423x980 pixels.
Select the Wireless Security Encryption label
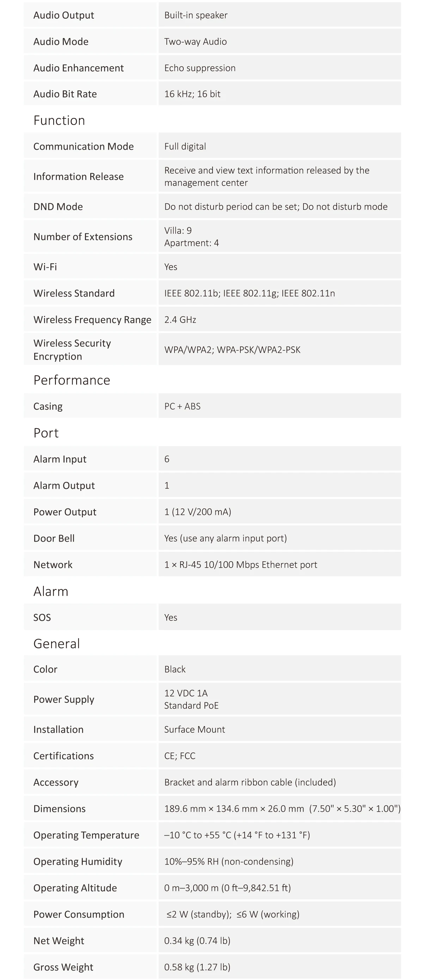click(x=72, y=350)
